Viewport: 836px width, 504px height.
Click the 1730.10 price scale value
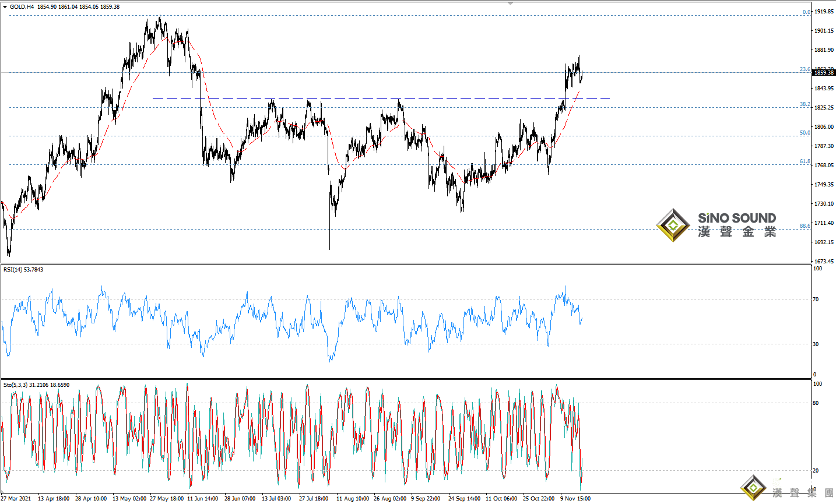pos(824,204)
